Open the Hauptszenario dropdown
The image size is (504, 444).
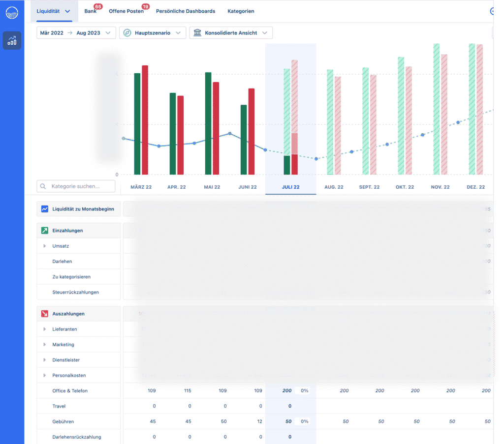[153, 33]
